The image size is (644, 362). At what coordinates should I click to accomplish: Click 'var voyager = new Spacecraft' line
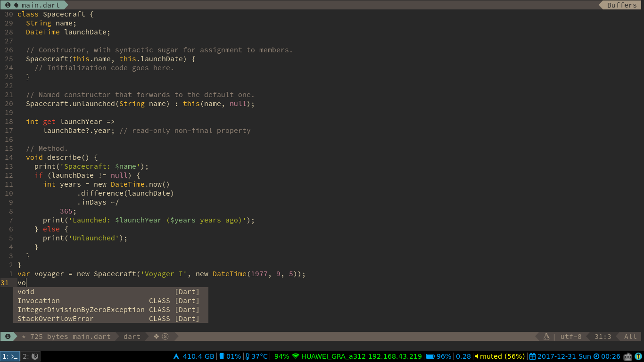162,274
